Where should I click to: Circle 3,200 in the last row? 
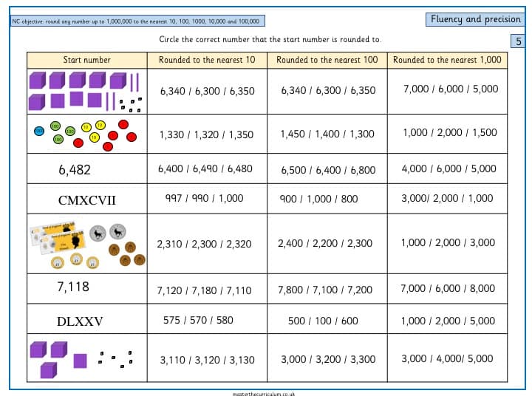(x=328, y=360)
